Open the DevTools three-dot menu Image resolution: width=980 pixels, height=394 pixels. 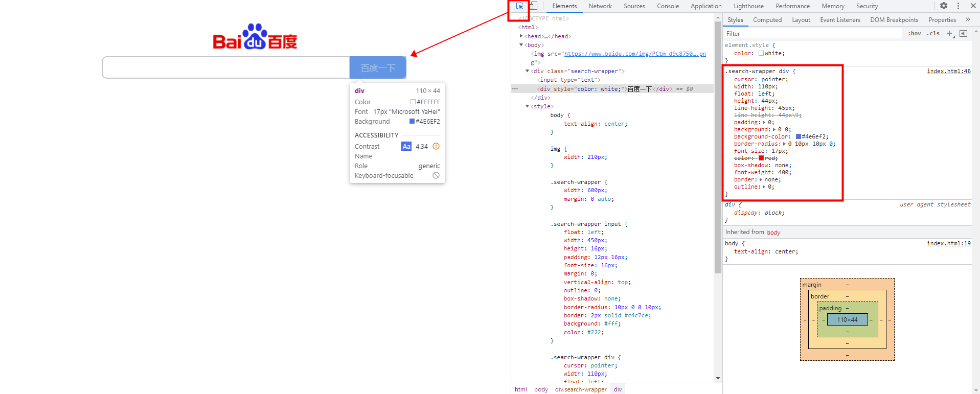pyautogui.click(x=959, y=6)
